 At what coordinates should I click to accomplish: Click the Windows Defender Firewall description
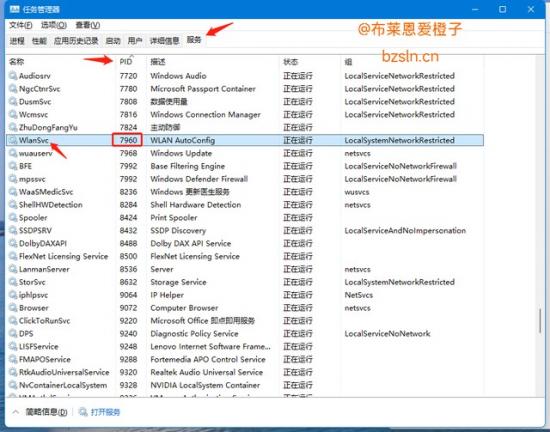tap(199, 179)
